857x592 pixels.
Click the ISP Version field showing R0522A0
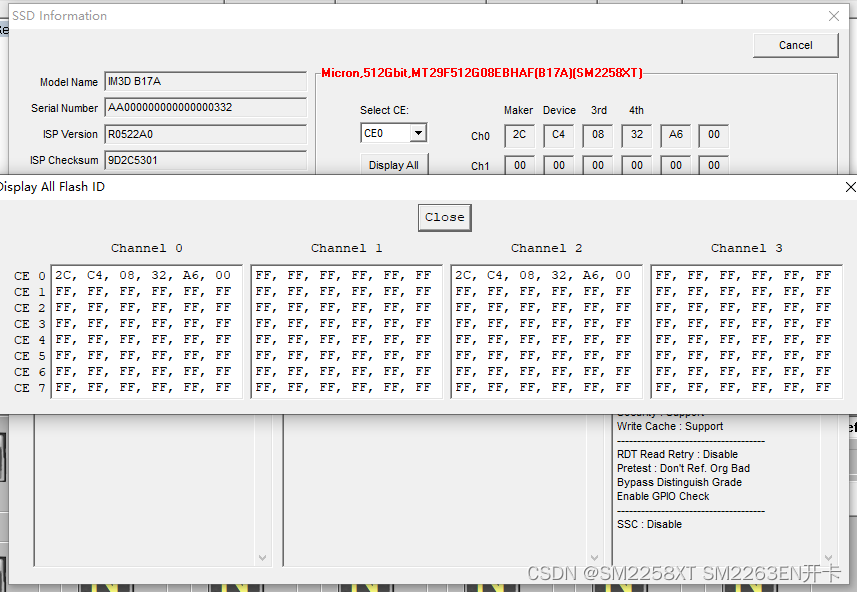coord(205,134)
